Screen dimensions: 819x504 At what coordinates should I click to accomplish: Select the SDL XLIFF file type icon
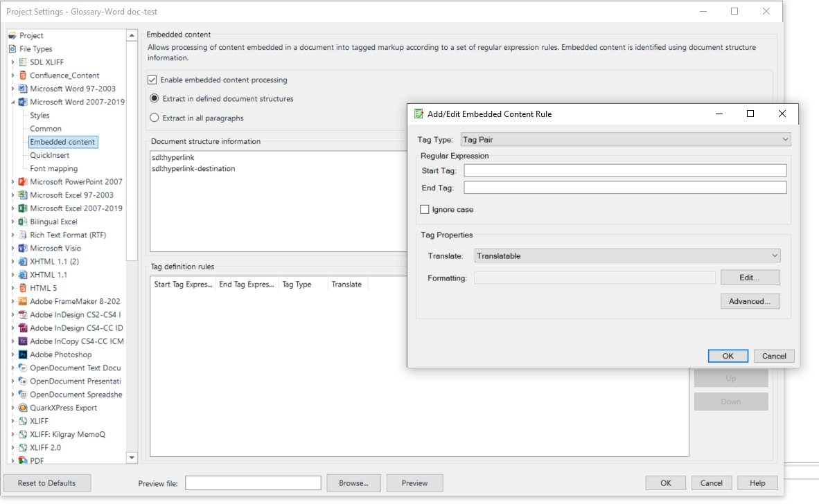[21, 62]
